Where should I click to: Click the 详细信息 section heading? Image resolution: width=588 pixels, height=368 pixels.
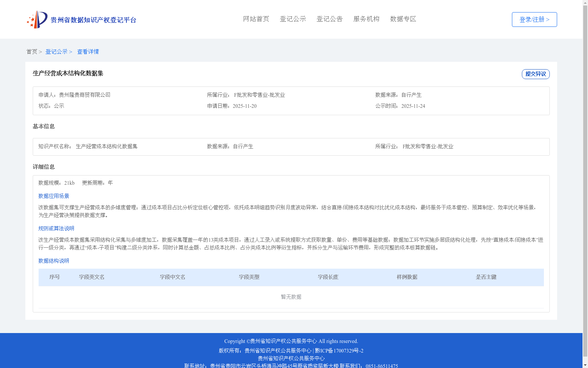pos(44,167)
